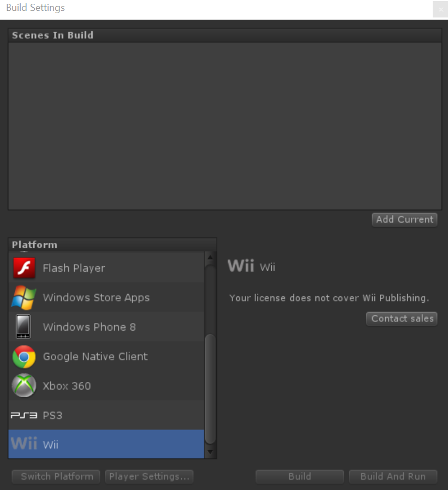Pick the Xbox 360 logo icon
Screen dimensions: 448x490
24,386
